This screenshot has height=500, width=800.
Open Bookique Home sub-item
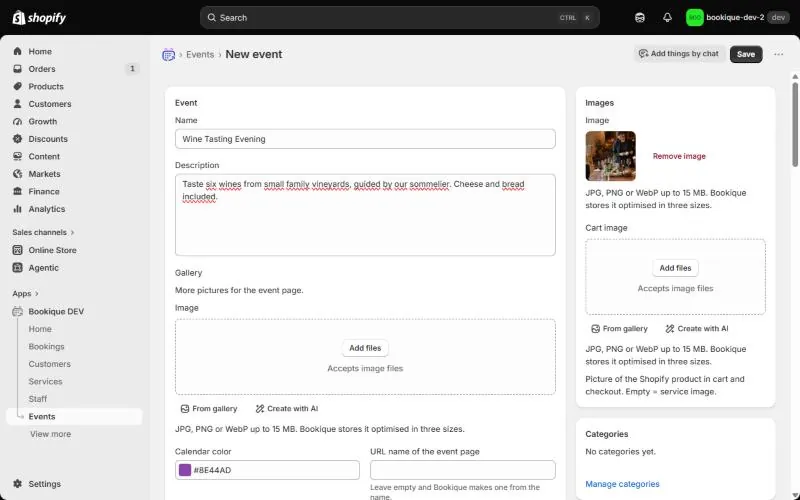[40, 329]
